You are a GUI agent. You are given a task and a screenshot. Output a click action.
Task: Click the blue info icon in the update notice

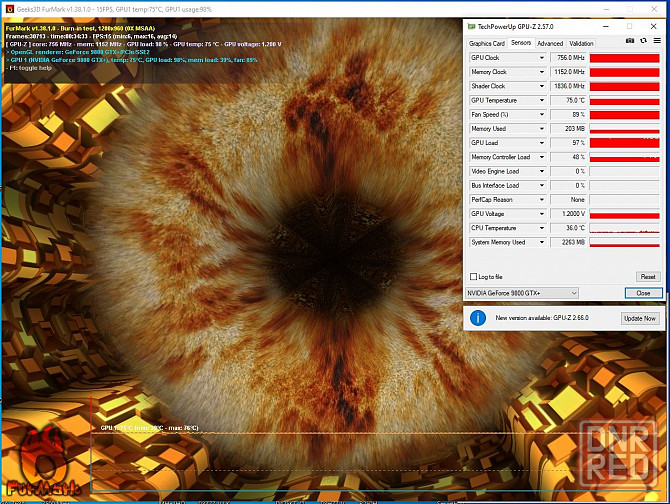click(x=478, y=318)
